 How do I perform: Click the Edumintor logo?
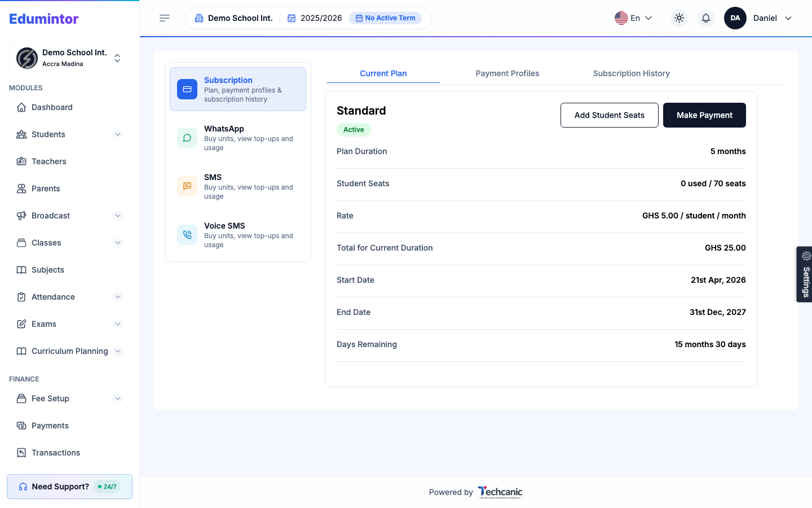[44, 19]
